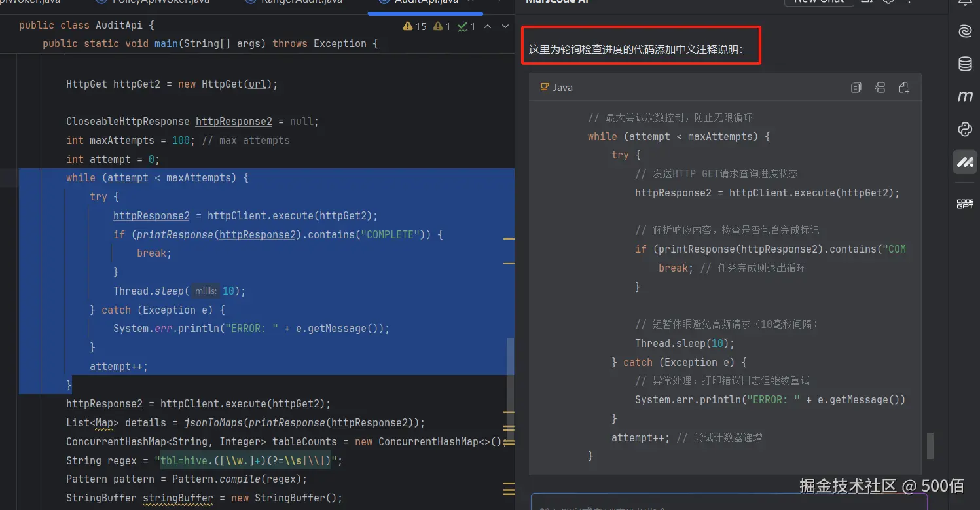
Task: Click 'while (attempt < maxAttempts)' in chat code
Action: point(680,137)
